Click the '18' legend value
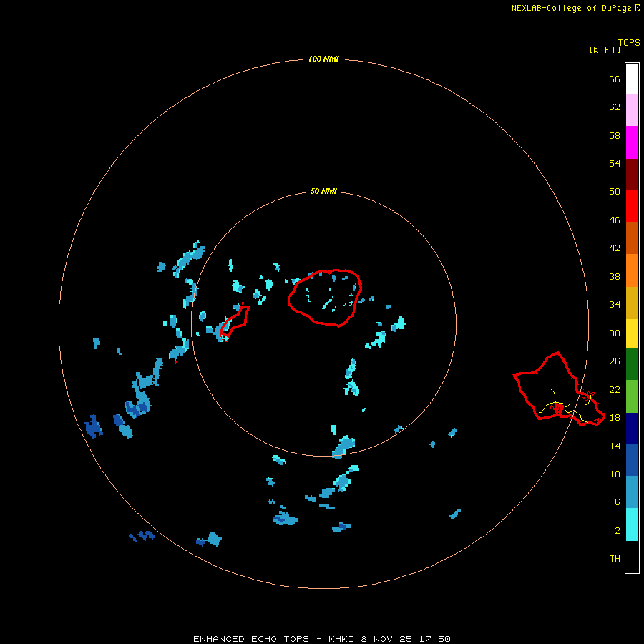The height and width of the screenshot is (644, 644). coord(615,418)
